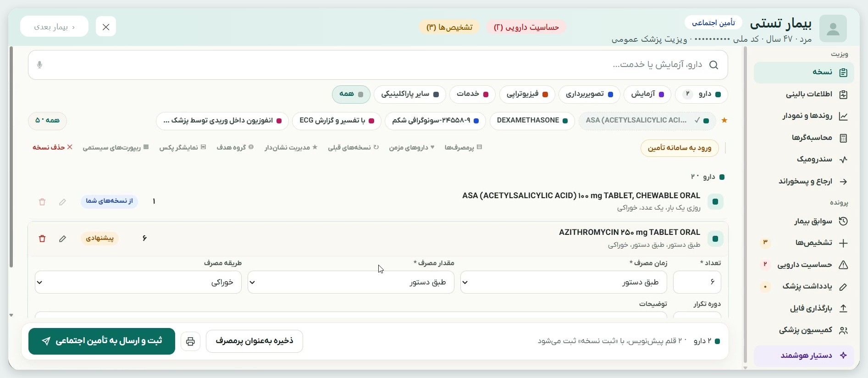
Task: Open the سندرومیک sidebar item
Action: point(804,159)
